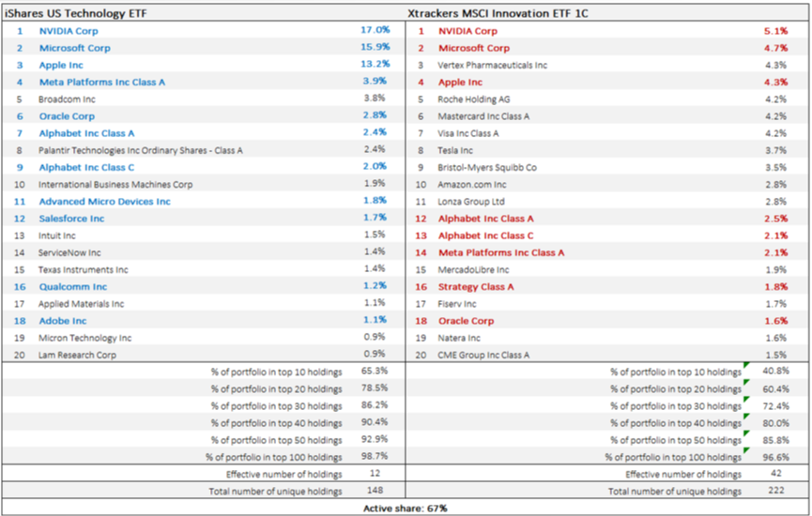This screenshot has width=812, height=516.
Task: Select the iShares US Technology ETF header
Action: [x=76, y=13]
